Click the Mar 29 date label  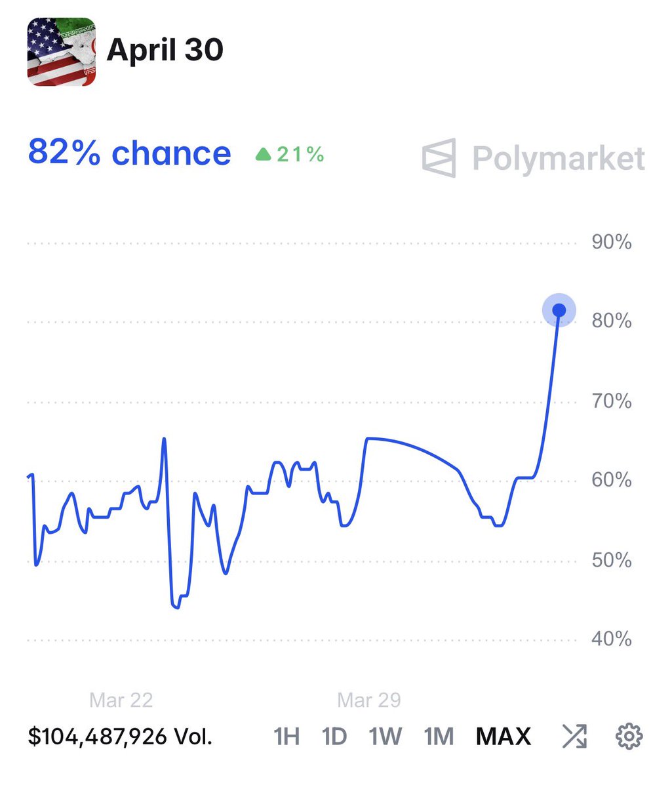(x=369, y=700)
